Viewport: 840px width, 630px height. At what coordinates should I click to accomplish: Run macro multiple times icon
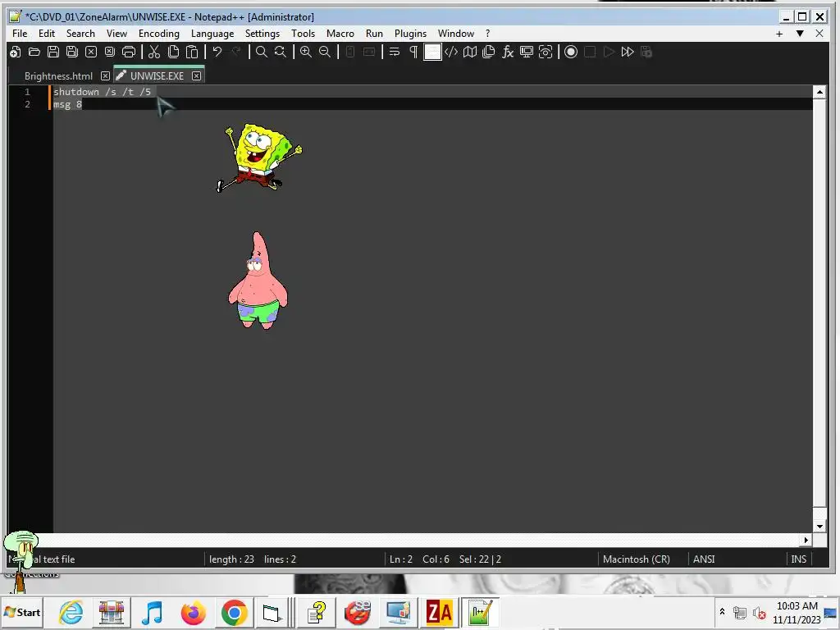tap(628, 52)
